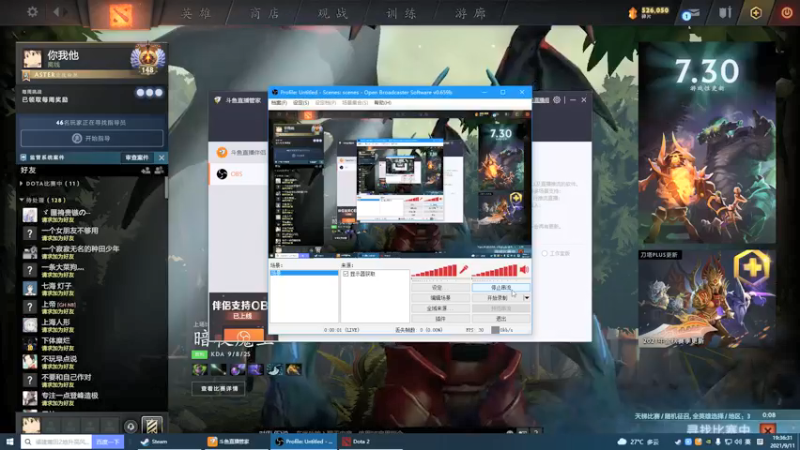Image resolution: width=800 pixels, height=450 pixels.
Task: Mute the OBS microphone icon
Action: pyautogui.click(x=464, y=270)
